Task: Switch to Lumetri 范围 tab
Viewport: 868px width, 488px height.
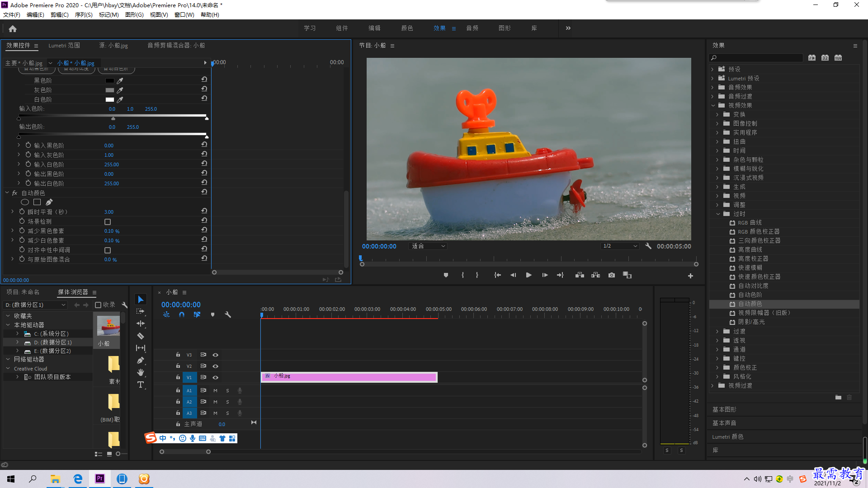Action: tap(64, 45)
